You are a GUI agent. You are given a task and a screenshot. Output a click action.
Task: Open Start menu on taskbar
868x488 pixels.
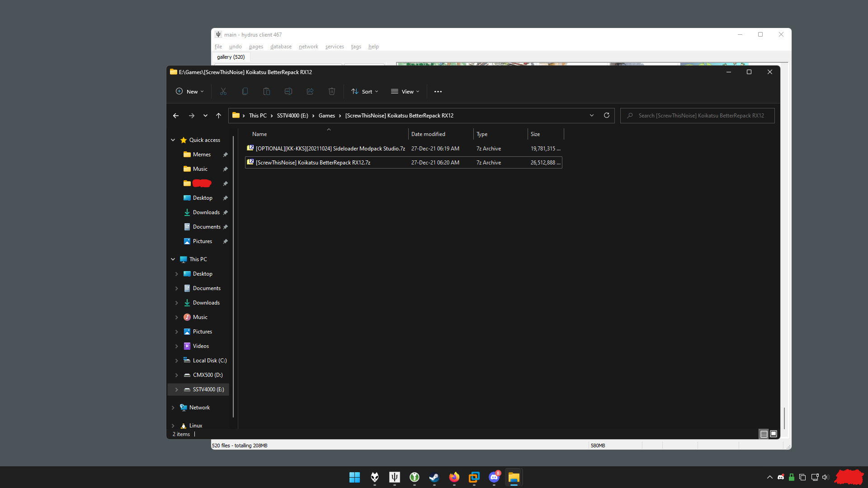355,477
